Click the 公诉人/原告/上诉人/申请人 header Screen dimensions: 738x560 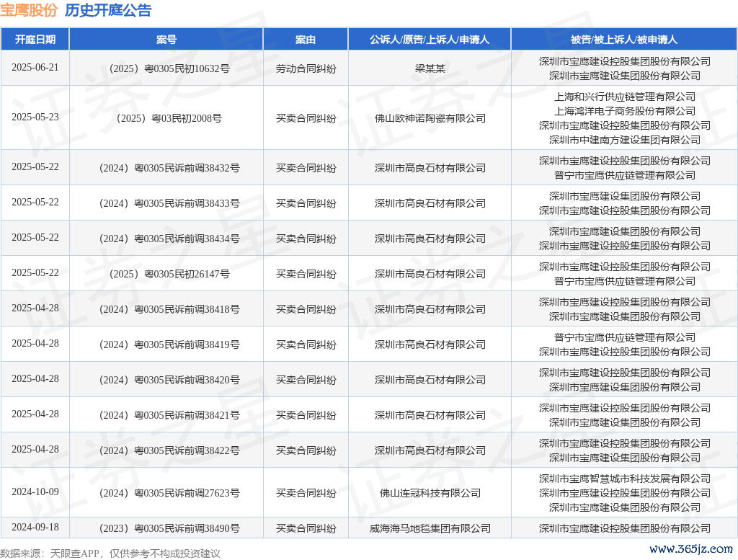(x=430, y=40)
